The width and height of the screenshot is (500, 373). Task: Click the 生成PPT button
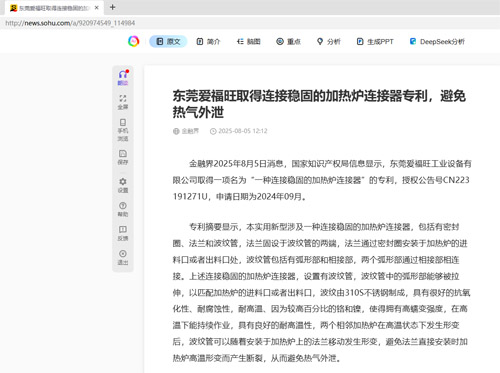tap(375, 41)
